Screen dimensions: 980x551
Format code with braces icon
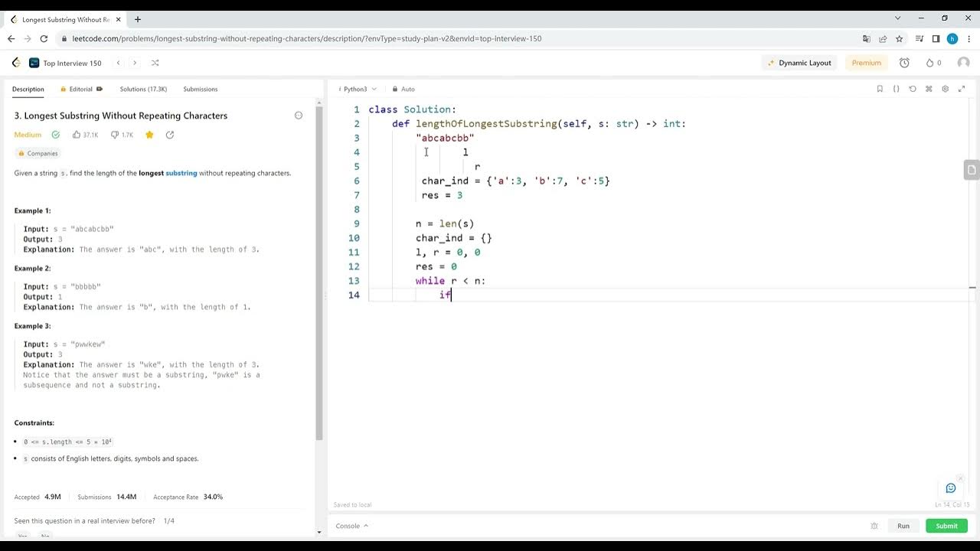(x=896, y=89)
